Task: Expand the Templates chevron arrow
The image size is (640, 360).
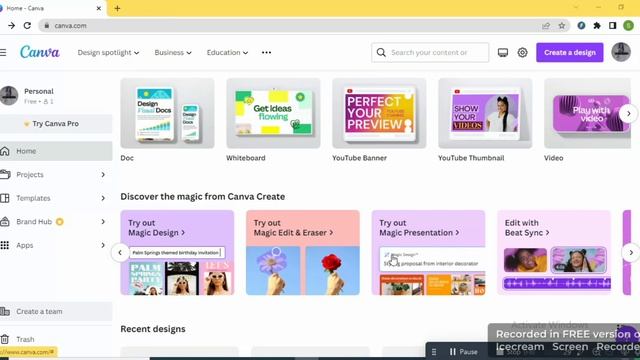Action: (103, 198)
